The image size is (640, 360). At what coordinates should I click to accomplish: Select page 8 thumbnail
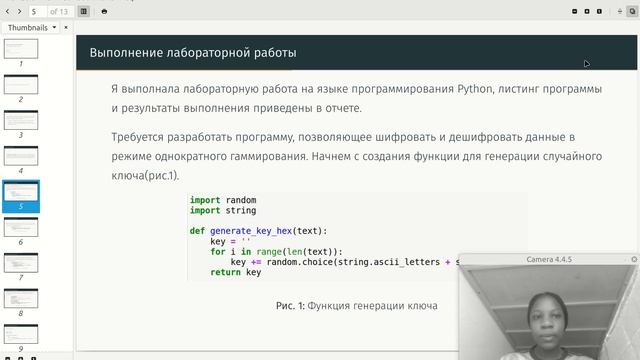click(21, 299)
